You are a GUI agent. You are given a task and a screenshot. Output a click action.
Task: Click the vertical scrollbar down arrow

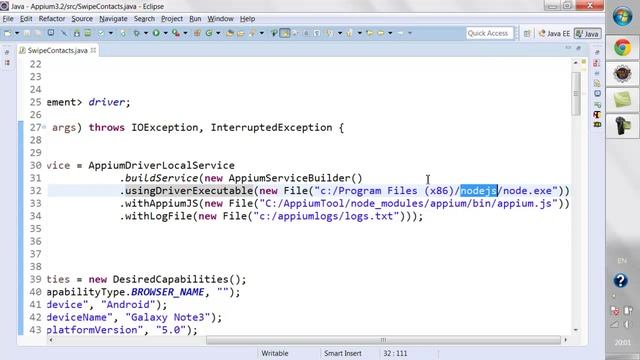click(x=576, y=330)
